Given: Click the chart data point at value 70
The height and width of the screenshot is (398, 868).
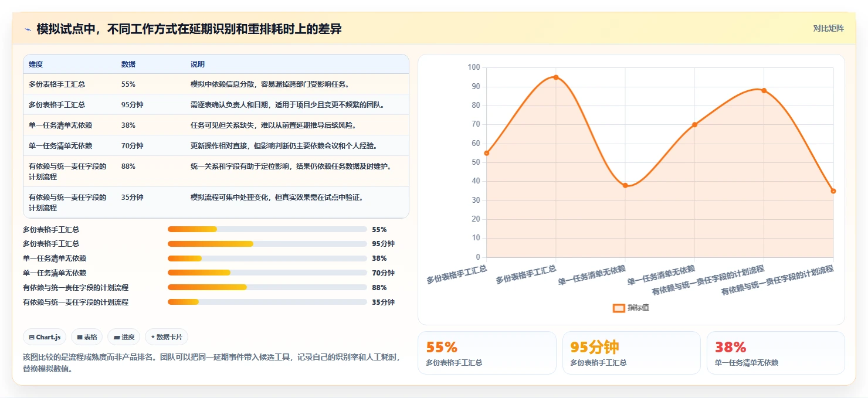Looking at the screenshot, I should [x=694, y=125].
